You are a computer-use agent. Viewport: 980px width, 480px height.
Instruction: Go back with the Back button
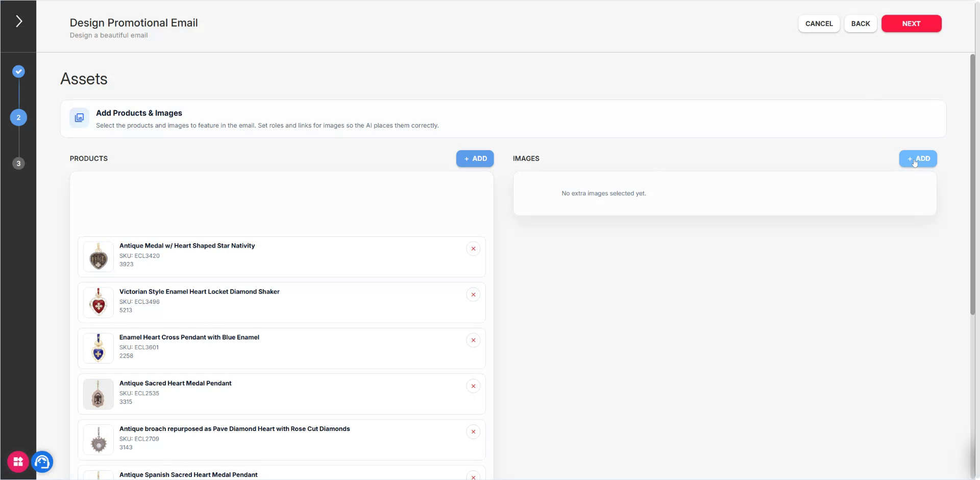(860, 23)
